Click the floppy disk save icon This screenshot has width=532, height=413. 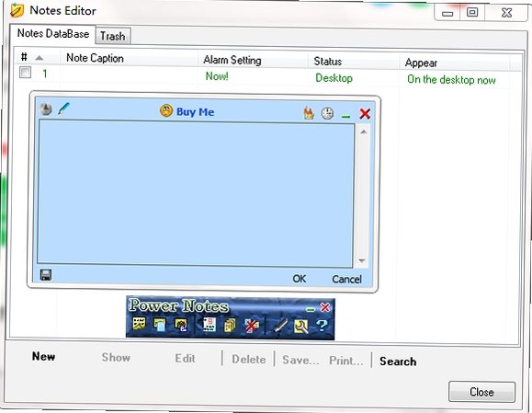pos(46,275)
